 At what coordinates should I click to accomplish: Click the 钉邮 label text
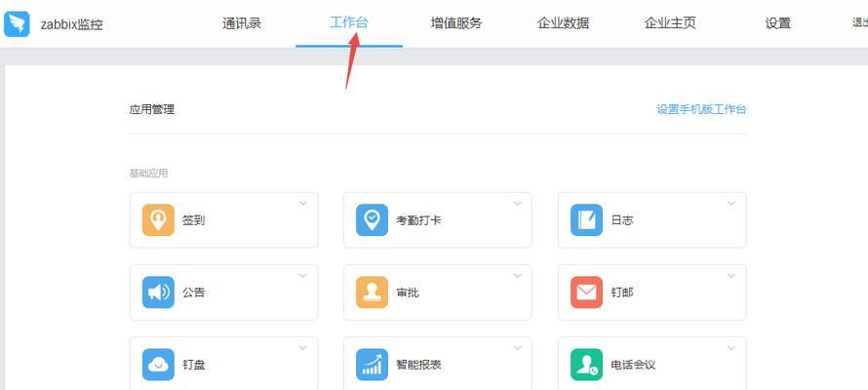[622, 292]
